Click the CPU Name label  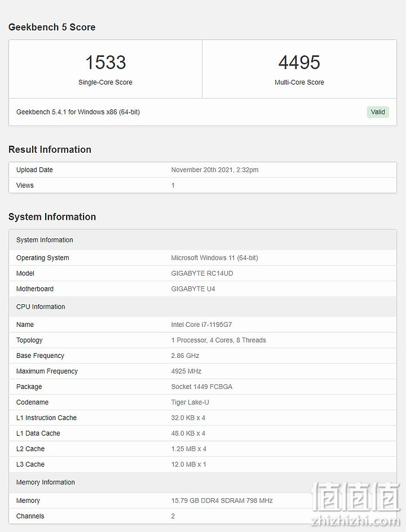(x=25, y=325)
